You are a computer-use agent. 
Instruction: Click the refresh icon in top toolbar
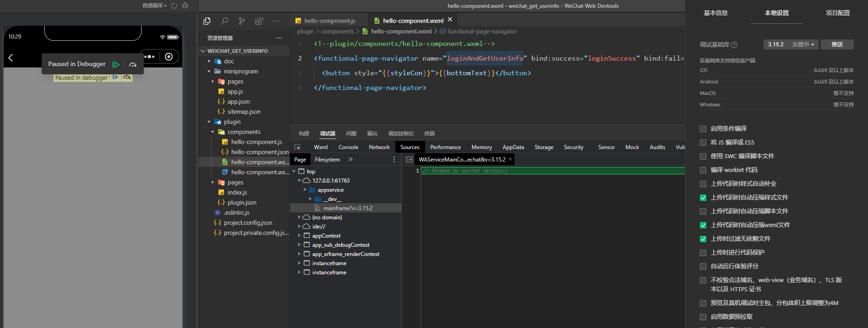[174, 6]
